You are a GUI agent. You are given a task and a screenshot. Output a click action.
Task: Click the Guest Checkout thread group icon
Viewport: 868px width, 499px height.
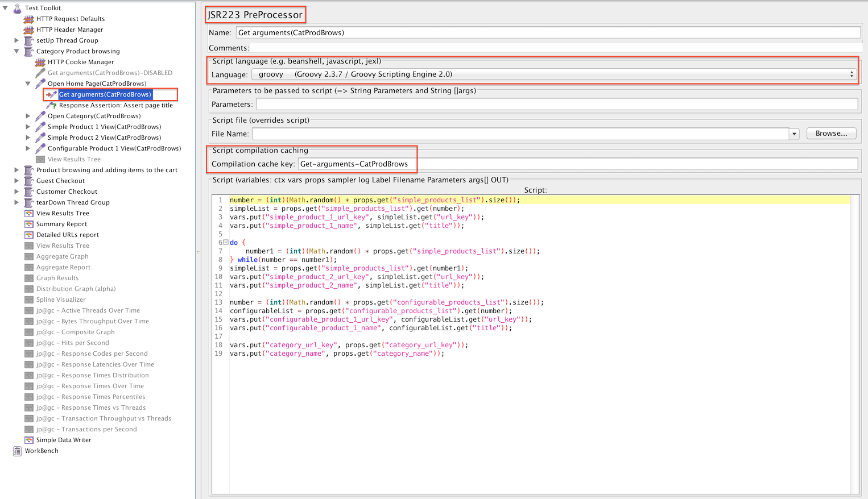(x=29, y=181)
